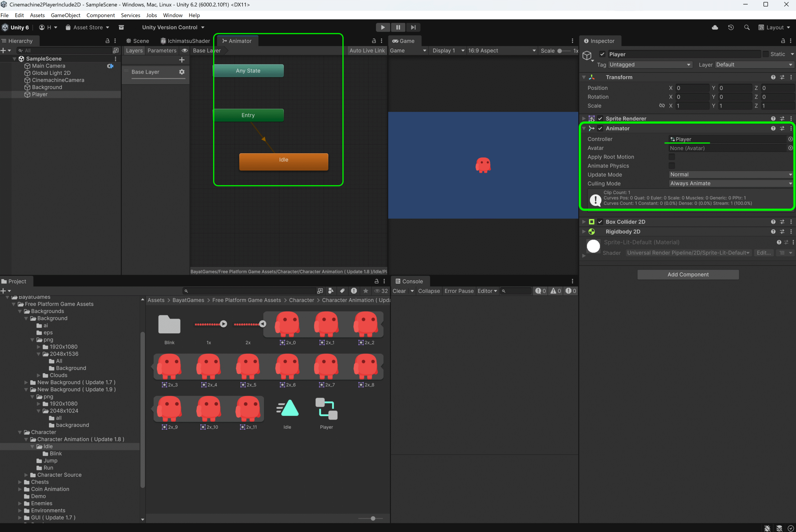
Task: Switch to the Parameters tab
Action: [162, 51]
